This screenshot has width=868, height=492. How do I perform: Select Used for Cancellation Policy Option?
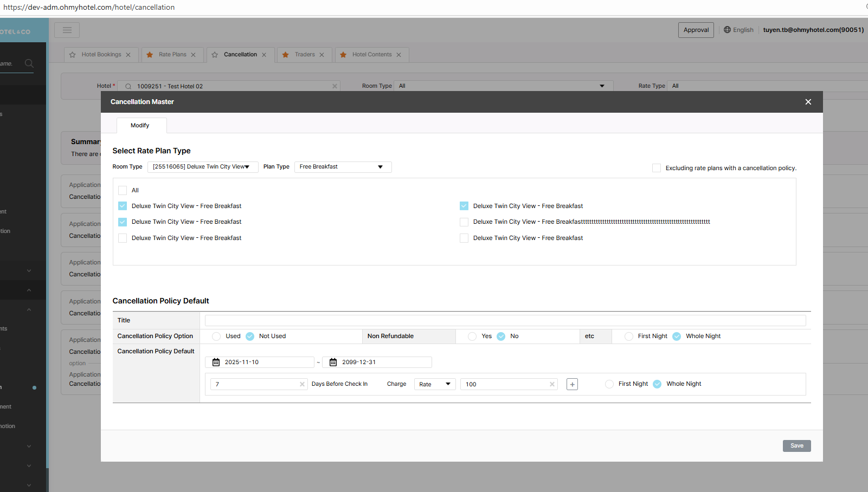coord(216,336)
